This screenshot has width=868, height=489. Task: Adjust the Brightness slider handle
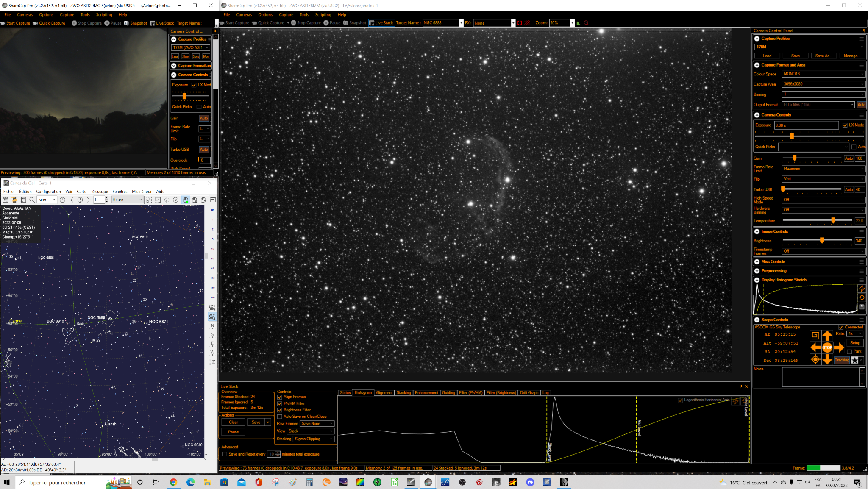(822, 240)
